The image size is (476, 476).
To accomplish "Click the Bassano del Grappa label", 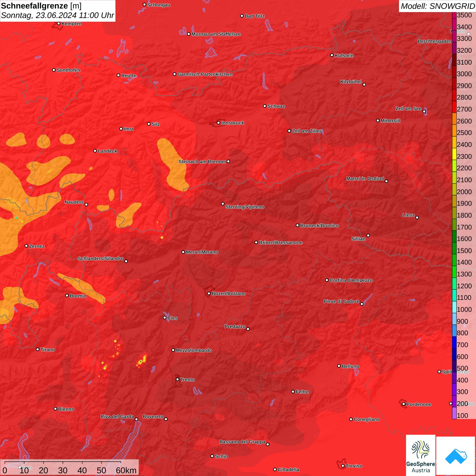I will click(242, 442).
